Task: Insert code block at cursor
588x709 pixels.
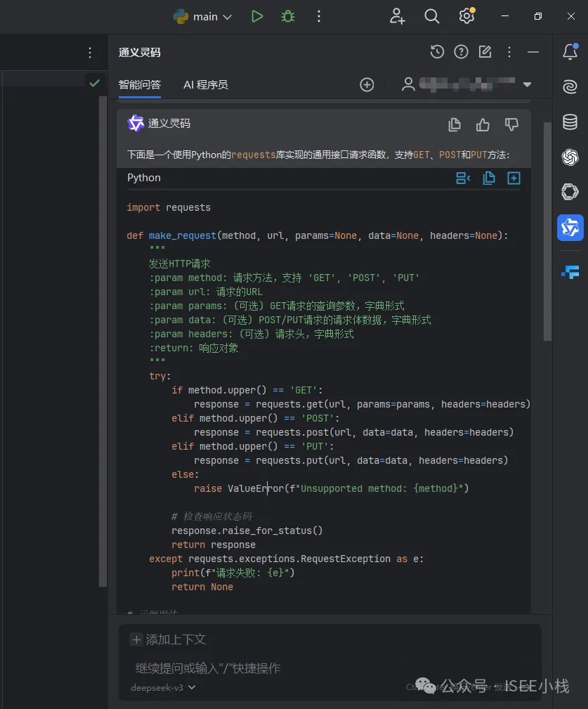Action: click(463, 178)
